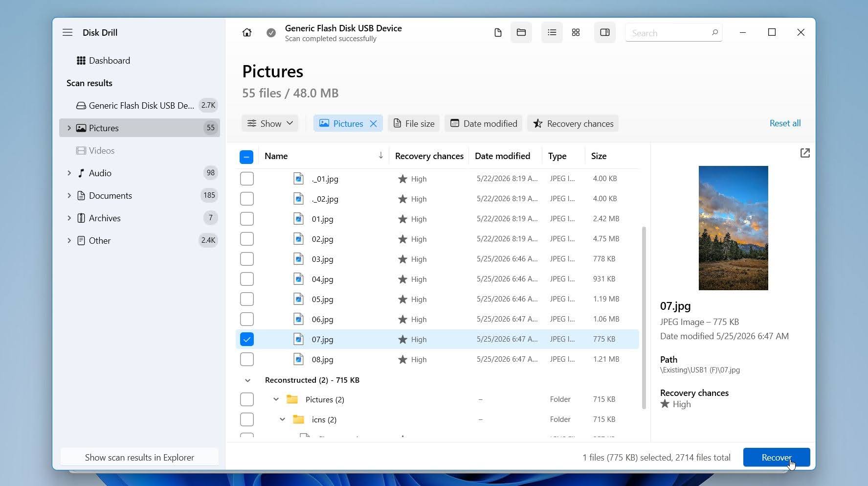This screenshot has height=486, width=868.
Task: Sort by Recovery chances column header
Action: (x=429, y=156)
